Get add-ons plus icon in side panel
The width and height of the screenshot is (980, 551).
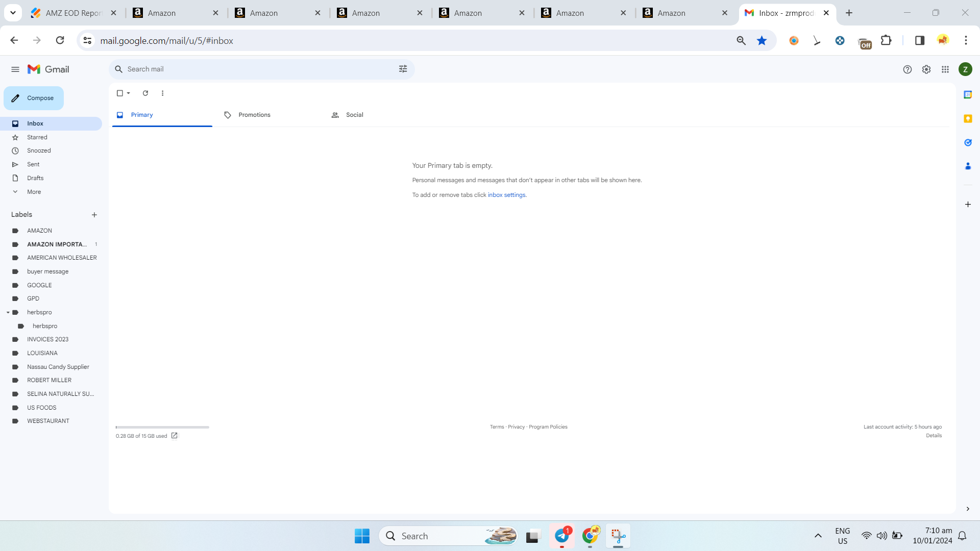click(x=968, y=205)
